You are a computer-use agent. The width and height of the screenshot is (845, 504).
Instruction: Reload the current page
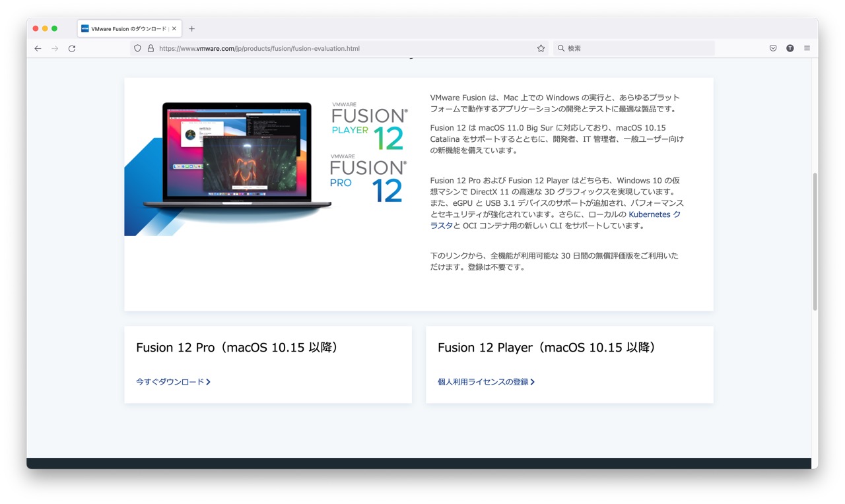point(72,48)
